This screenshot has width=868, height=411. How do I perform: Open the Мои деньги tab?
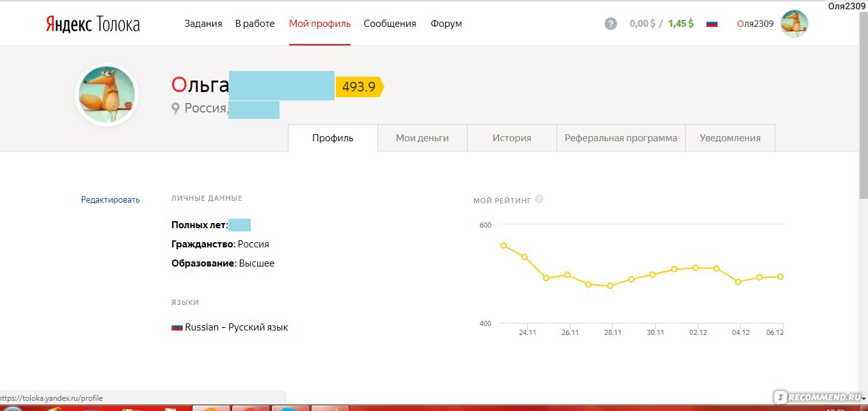tap(422, 138)
